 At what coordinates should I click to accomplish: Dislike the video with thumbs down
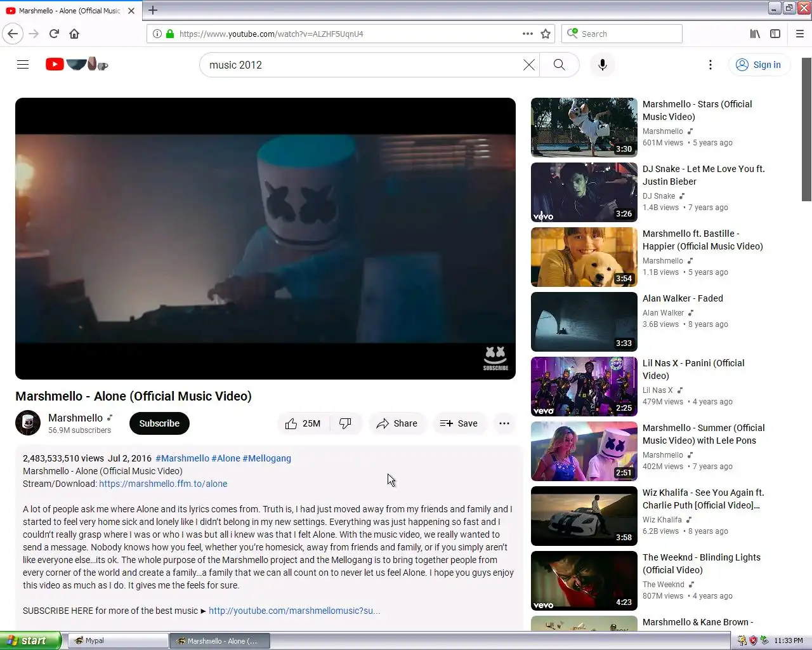pyautogui.click(x=346, y=423)
